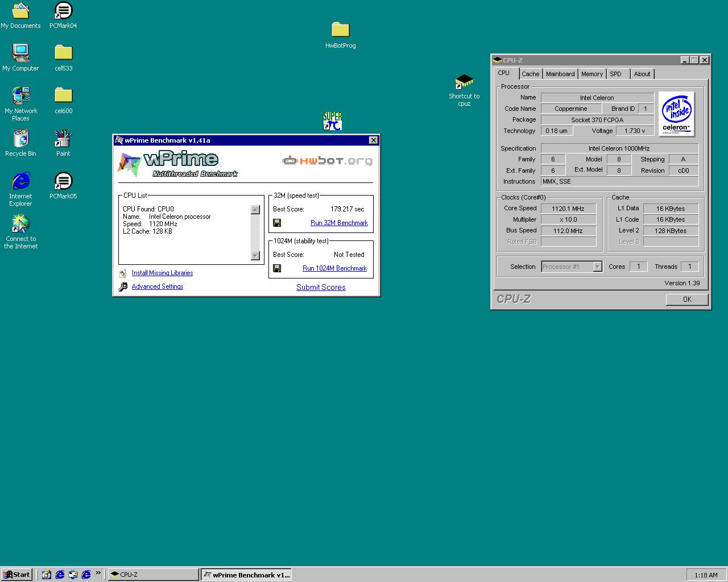The image size is (728, 582).
Task: Click the 1024M score Not Tested
Action: (x=349, y=255)
